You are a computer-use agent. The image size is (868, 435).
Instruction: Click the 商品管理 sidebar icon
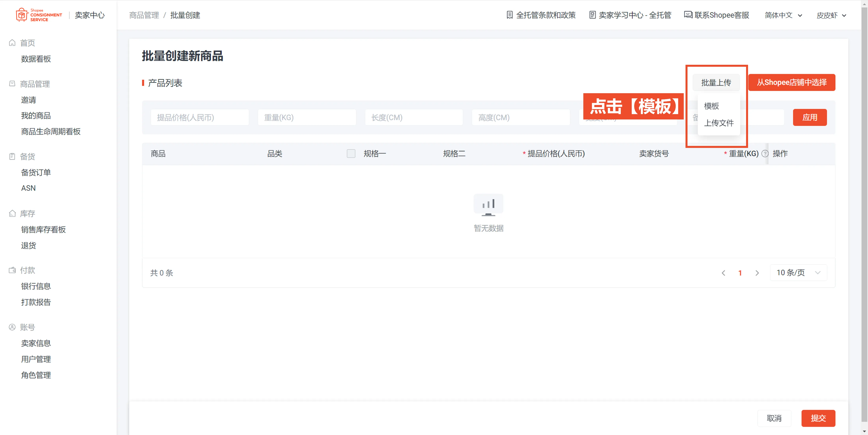pyautogui.click(x=12, y=84)
